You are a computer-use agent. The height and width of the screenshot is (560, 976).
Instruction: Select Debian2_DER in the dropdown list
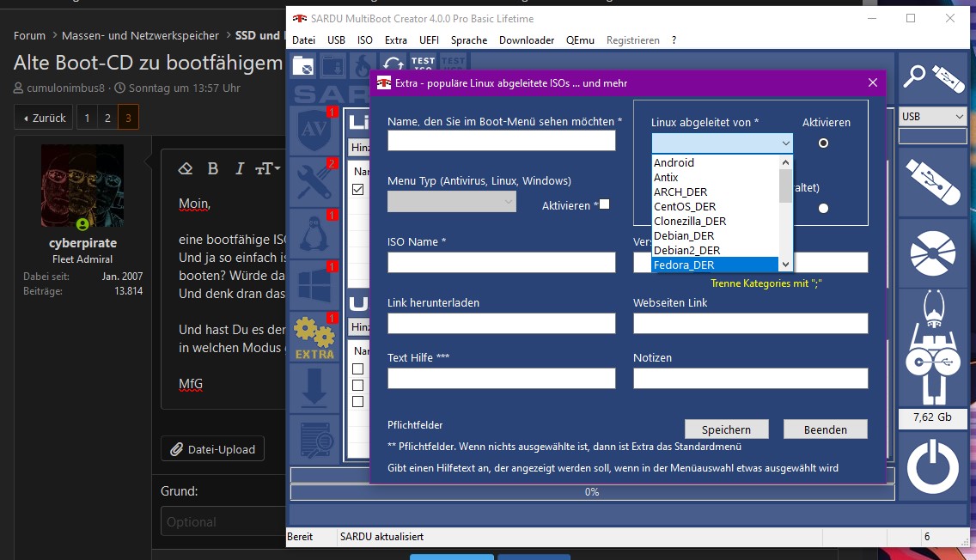pos(715,250)
